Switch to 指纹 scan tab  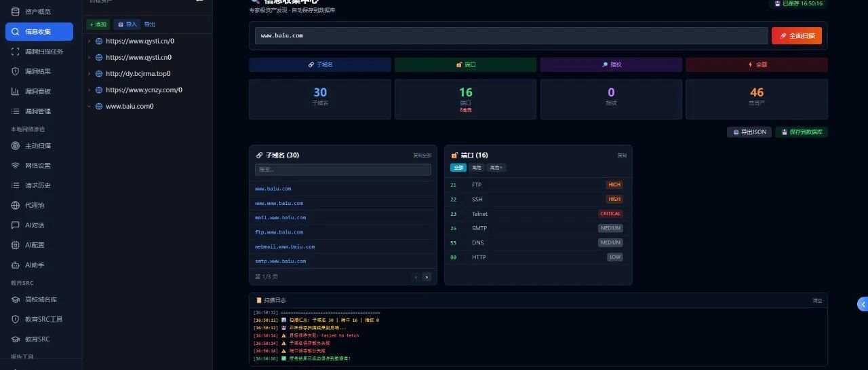[x=611, y=64]
